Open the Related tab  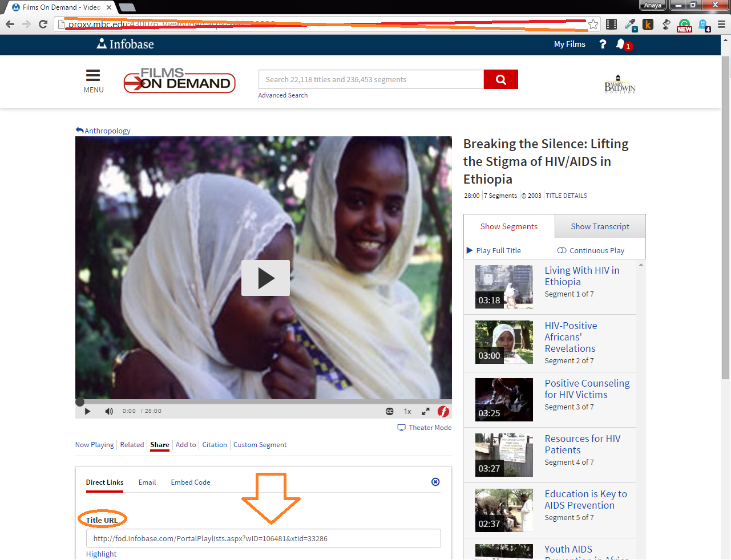pos(132,445)
